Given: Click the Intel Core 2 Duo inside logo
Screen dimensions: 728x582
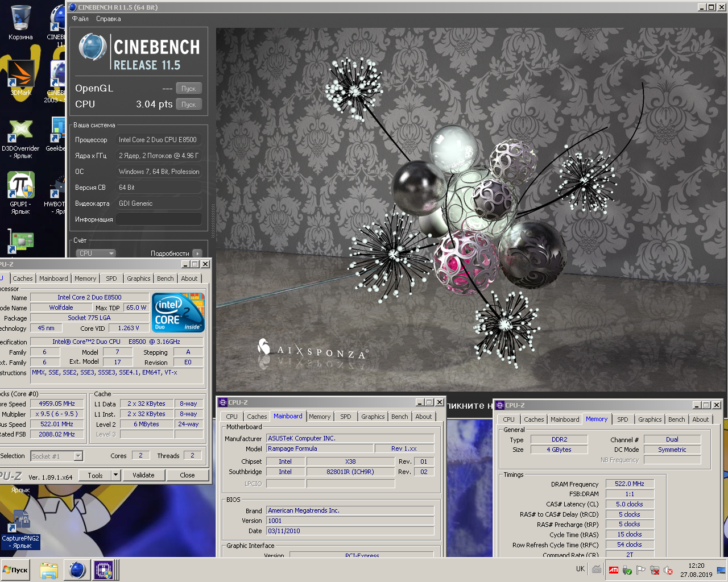Looking at the screenshot, I should [179, 313].
